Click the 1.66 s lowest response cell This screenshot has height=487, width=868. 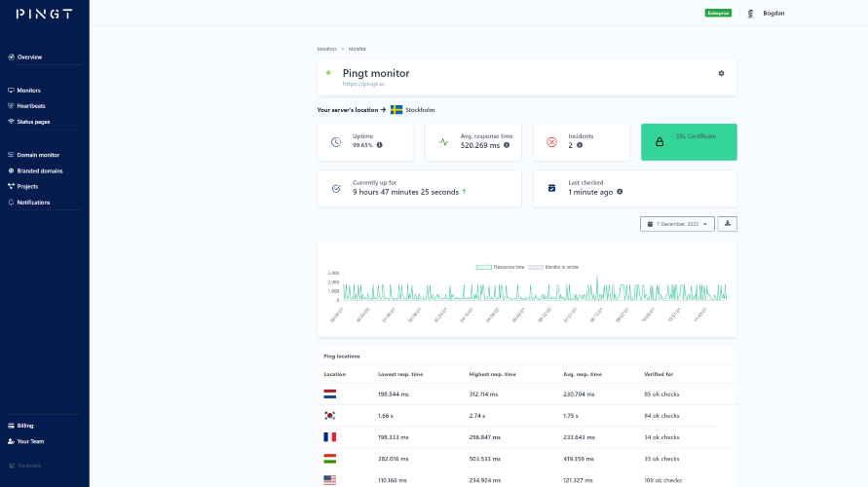tap(385, 416)
